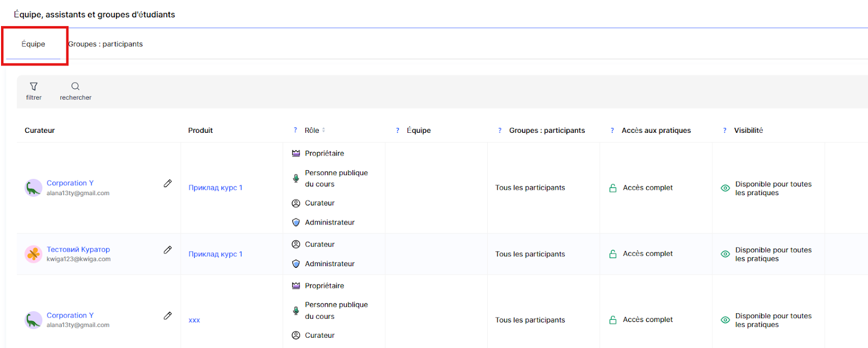
Task: Click help icon next to Équipe column
Action: 398,130
